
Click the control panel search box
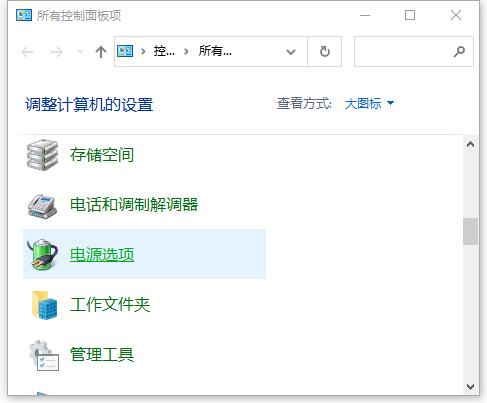(414, 52)
